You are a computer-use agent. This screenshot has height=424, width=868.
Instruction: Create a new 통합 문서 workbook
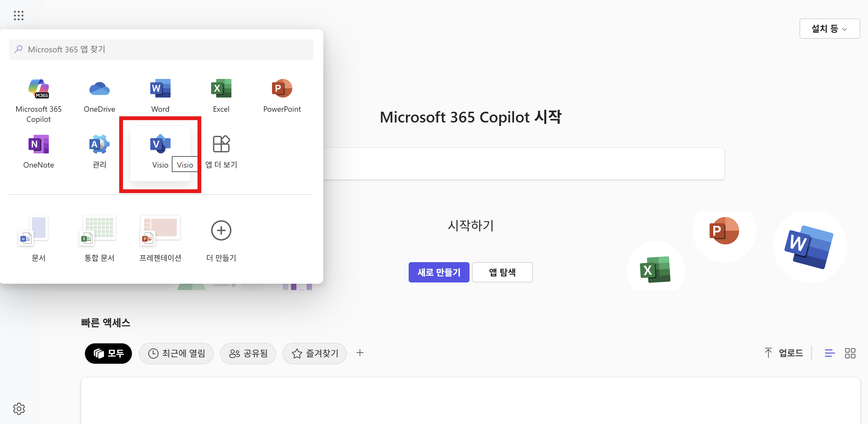tap(100, 238)
